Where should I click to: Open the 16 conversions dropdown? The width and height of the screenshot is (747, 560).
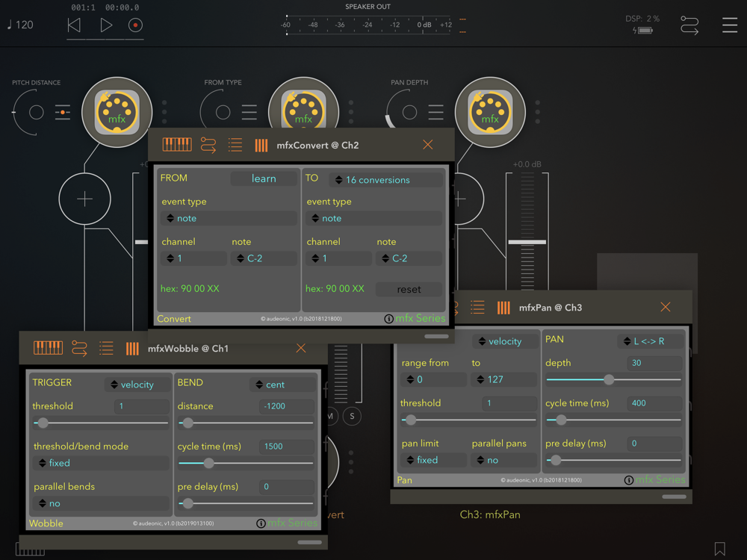pos(385,180)
